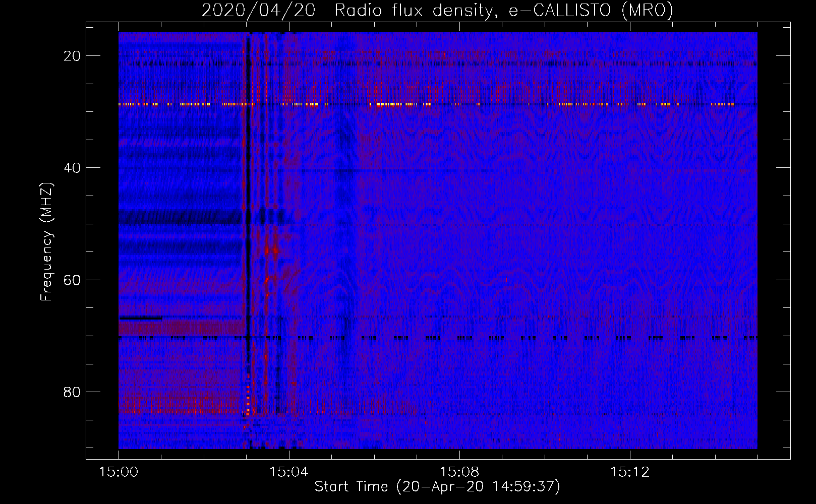The width and height of the screenshot is (816, 504).
Task: Click the date '2020/04/20' in the title
Action: point(259,10)
